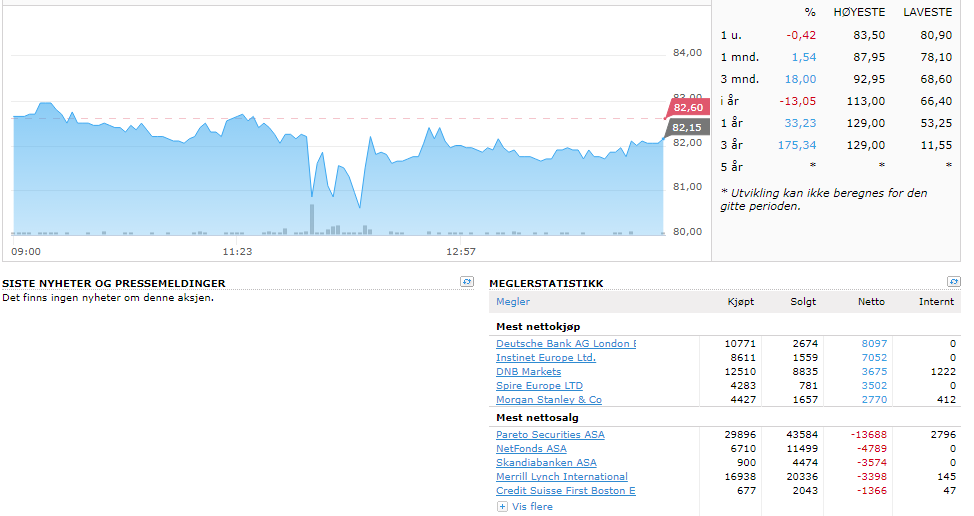Click Morgan Stanley & Co link
Image resolution: width=974 pixels, height=516 pixels.
click(548, 400)
